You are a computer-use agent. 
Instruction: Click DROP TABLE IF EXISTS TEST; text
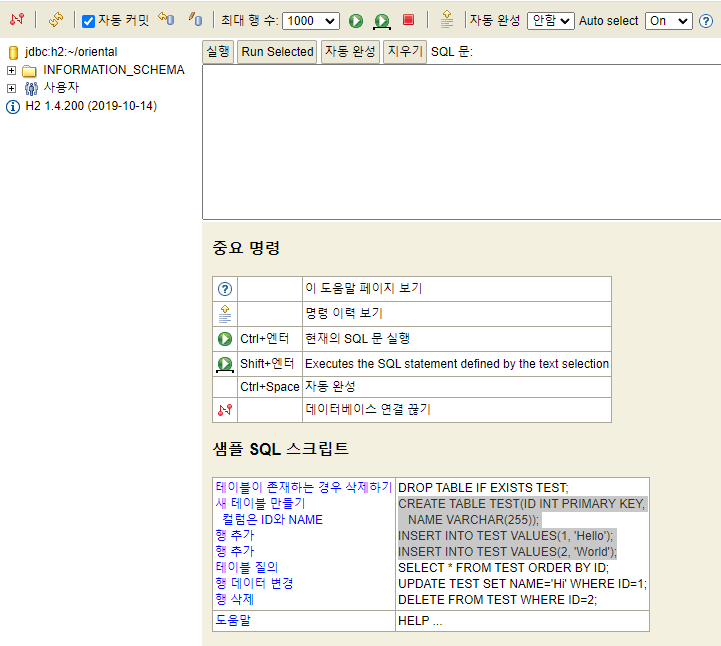coord(483,488)
